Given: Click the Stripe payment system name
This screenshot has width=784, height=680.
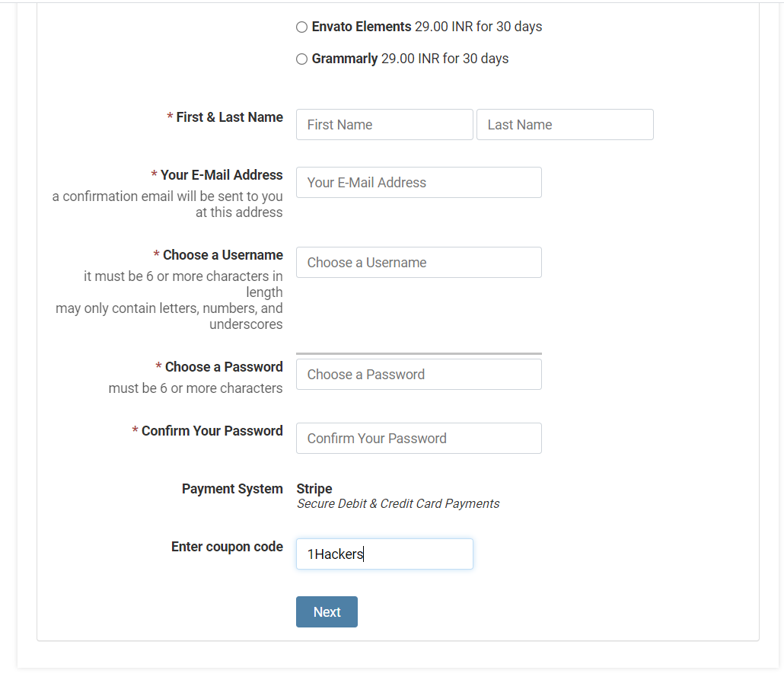Looking at the screenshot, I should point(314,489).
